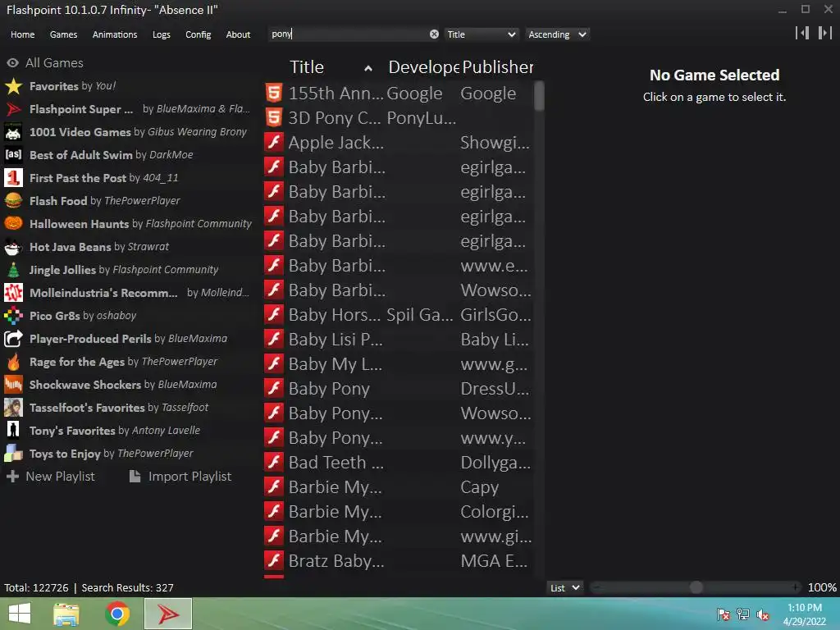Collapse the left sidebar arrow icon
Image resolution: width=840 pixels, height=630 pixels.
(802, 33)
